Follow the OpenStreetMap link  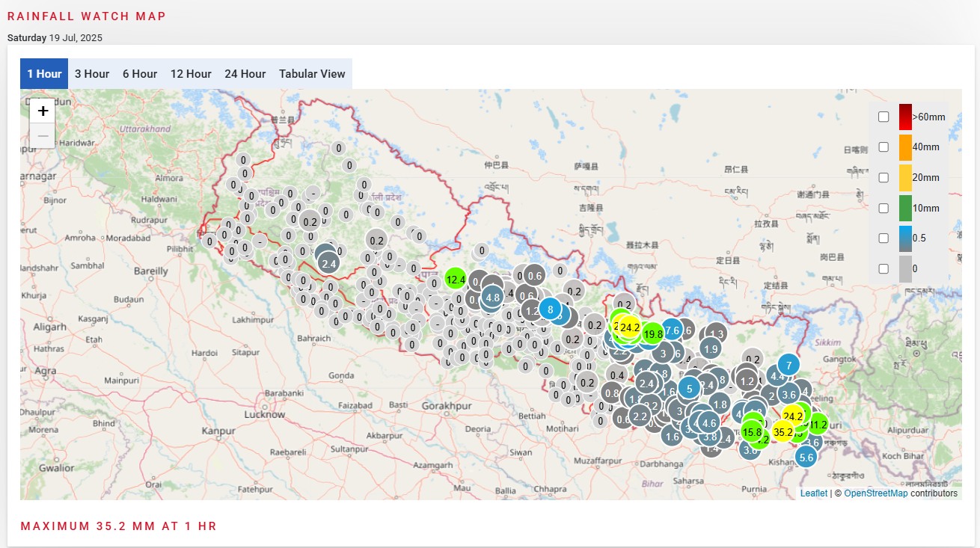tap(875, 493)
